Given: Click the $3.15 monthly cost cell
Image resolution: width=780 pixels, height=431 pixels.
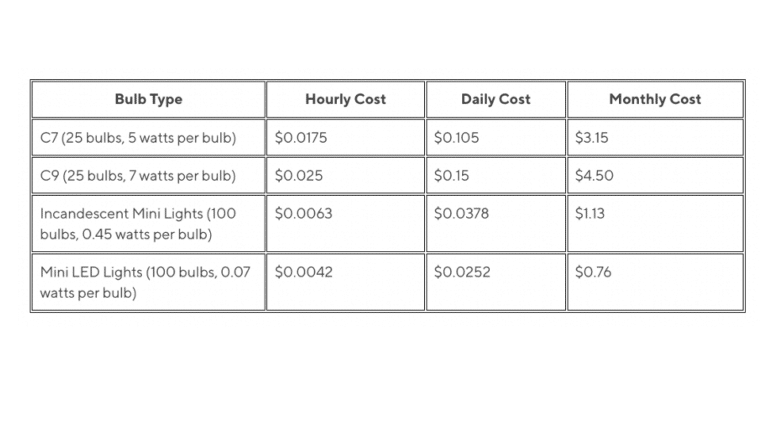Looking at the screenshot, I should 592,137.
